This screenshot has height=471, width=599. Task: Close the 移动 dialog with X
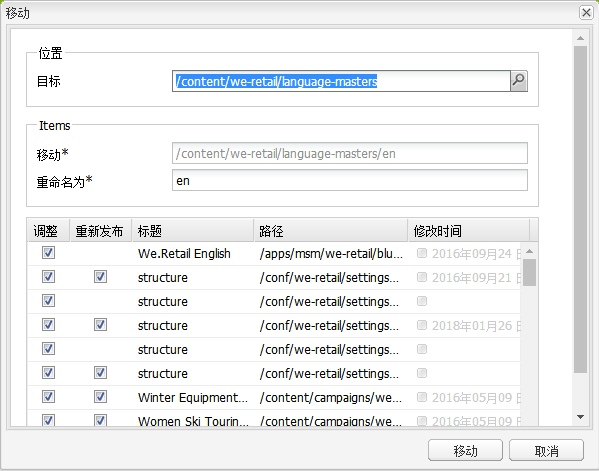tap(586, 13)
